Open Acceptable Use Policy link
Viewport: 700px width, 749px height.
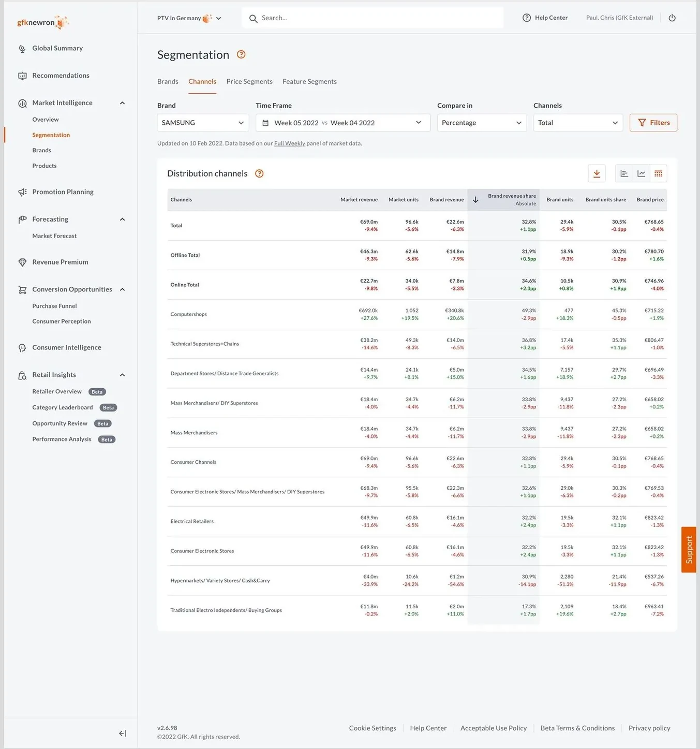click(x=494, y=728)
